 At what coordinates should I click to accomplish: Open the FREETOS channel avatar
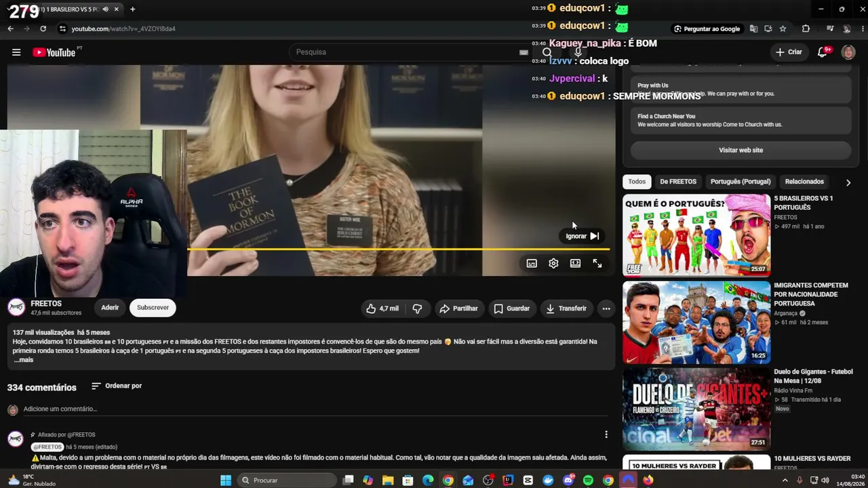click(x=16, y=308)
